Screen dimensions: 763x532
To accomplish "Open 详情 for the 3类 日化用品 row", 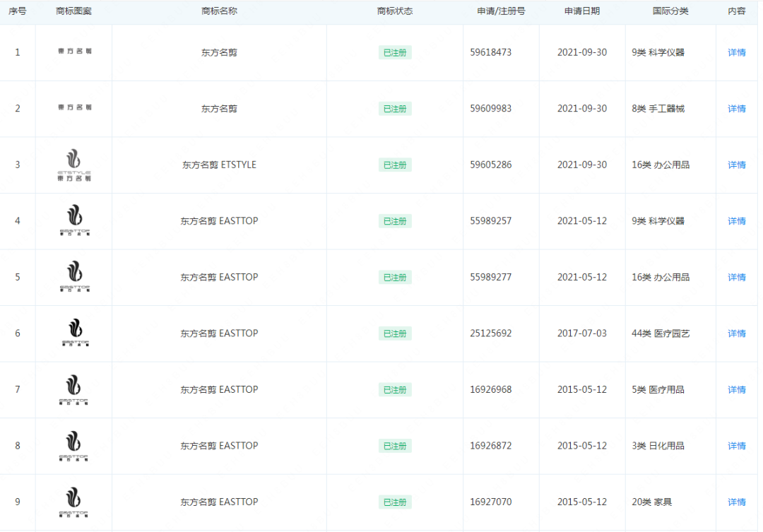I will click(736, 446).
